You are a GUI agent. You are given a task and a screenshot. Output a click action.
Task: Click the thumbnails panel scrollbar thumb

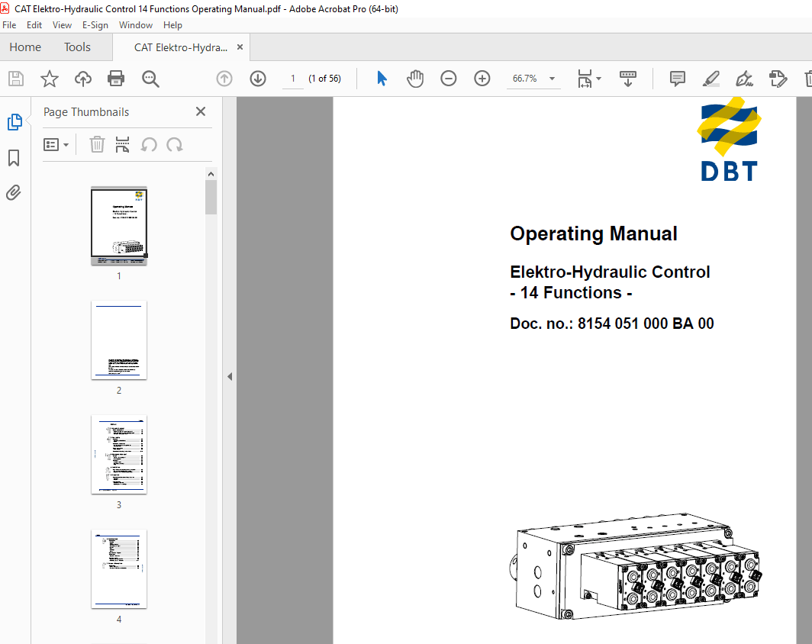pos(211,197)
